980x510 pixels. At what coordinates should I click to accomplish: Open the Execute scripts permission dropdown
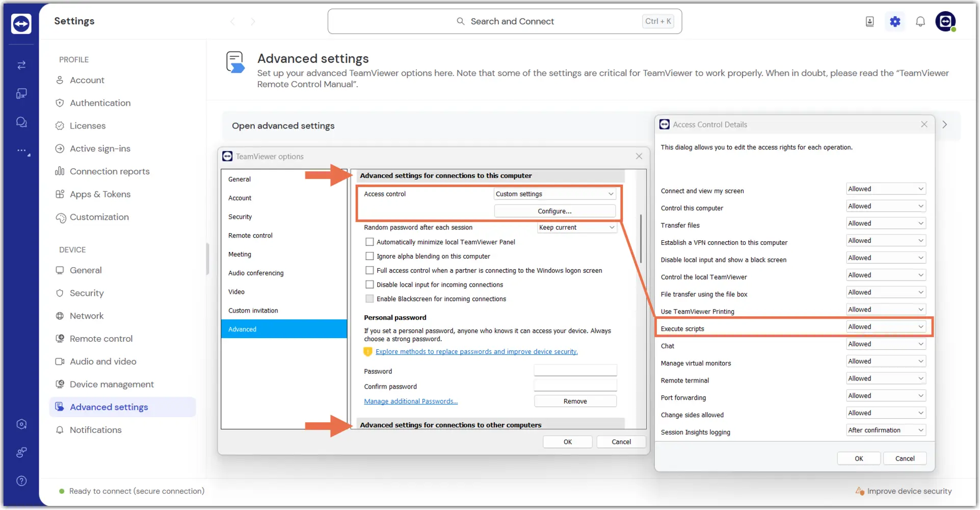[x=886, y=327]
